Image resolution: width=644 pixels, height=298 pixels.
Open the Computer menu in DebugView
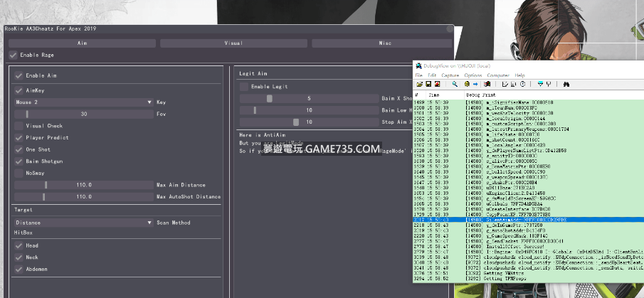(498, 75)
